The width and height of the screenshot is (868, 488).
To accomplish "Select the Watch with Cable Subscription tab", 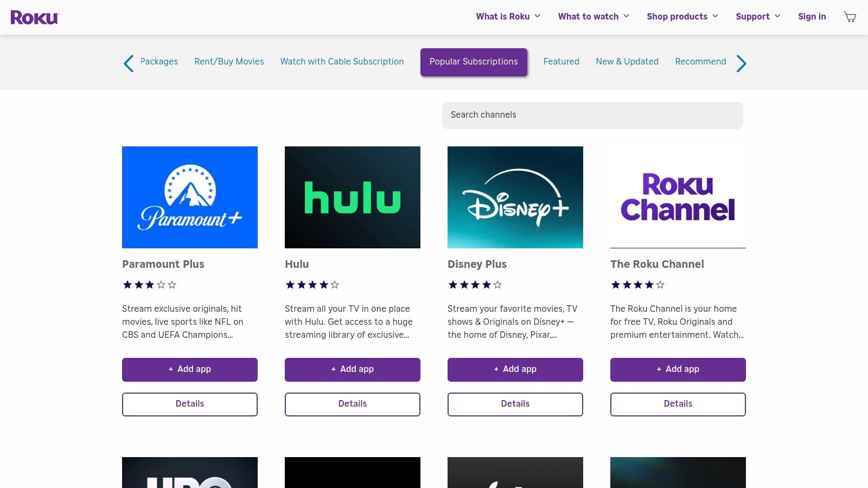I will point(342,62).
